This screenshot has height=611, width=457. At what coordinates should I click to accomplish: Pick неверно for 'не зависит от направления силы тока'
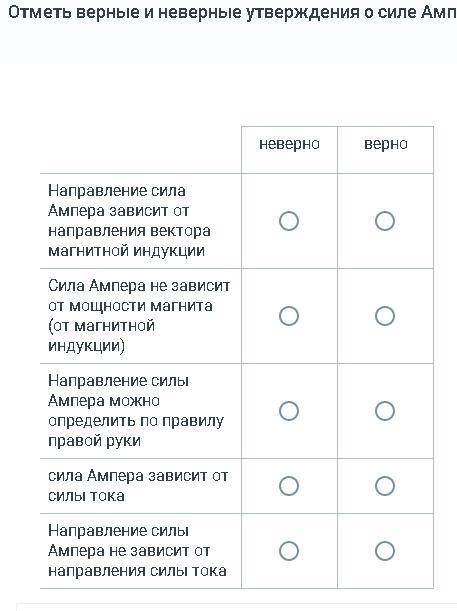(x=289, y=551)
